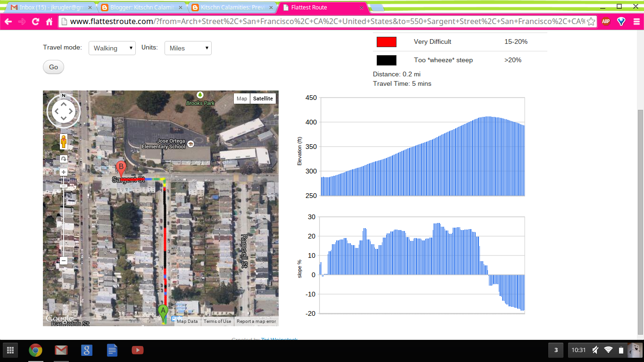The image size is (644, 362).
Task: Click the Distance: 0.2 mi text
Action: [x=396, y=74]
